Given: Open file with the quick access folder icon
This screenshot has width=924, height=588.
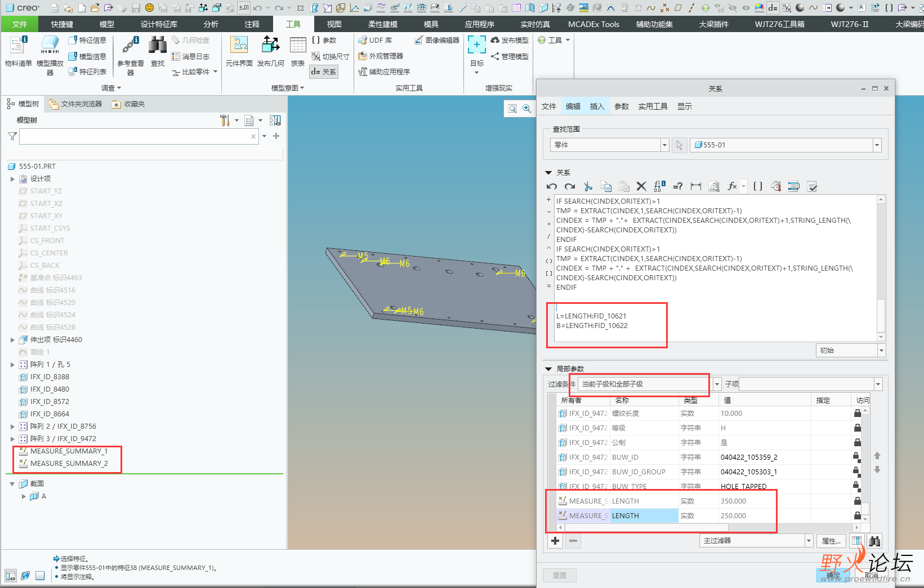Looking at the screenshot, I should (95, 8).
